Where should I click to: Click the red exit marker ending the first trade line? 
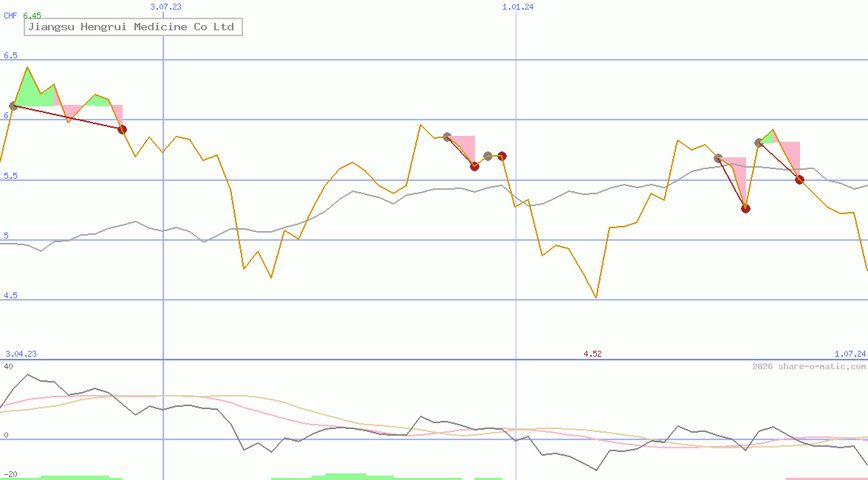point(123,129)
